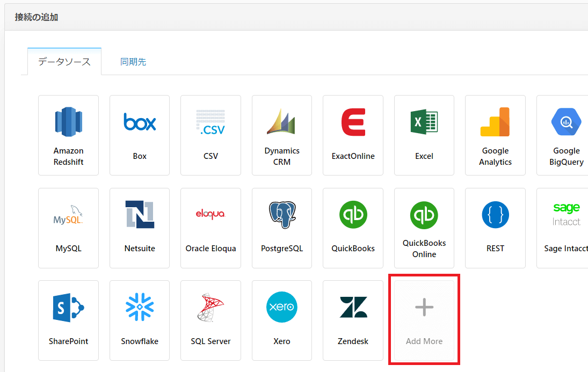Viewport: 588px width, 372px height.
Task: Click the SQL Server label text
Action: pyautogui.click(x=210, y=341)
